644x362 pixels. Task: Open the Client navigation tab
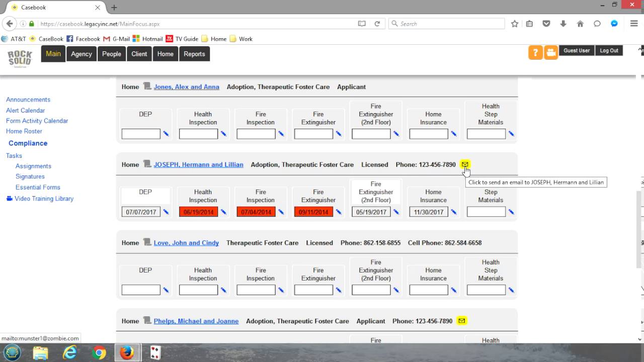[139, 54]
